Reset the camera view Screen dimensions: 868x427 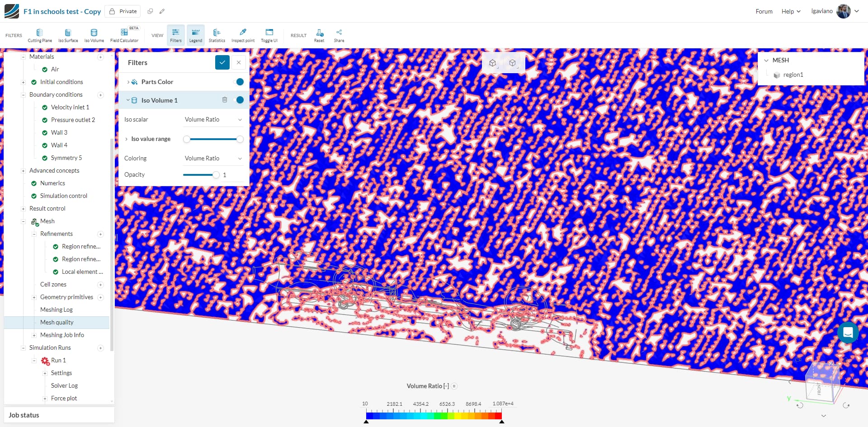click(x=319, y=35)
